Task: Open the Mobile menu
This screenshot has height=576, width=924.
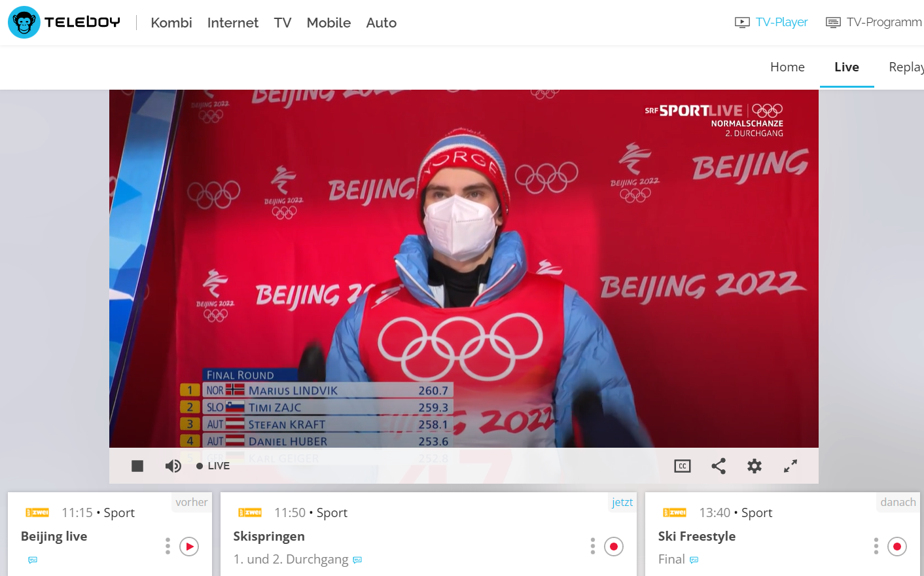Action: (x=329, y=23)
